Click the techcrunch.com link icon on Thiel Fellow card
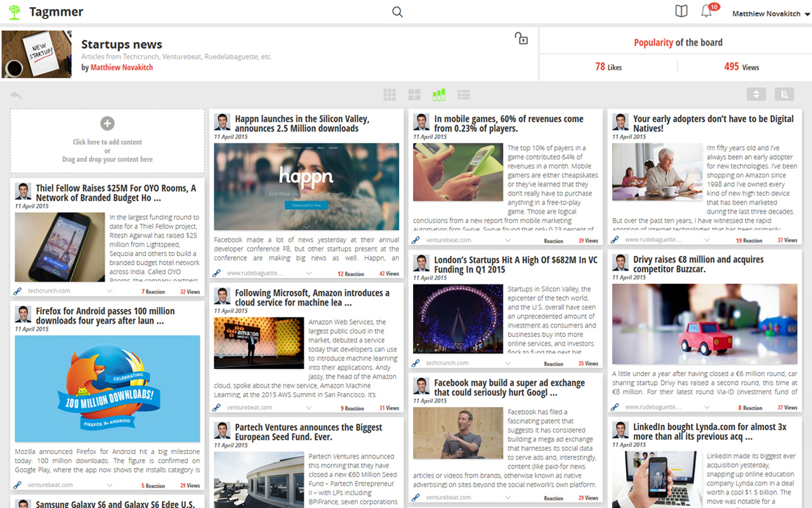 point(18,291)
